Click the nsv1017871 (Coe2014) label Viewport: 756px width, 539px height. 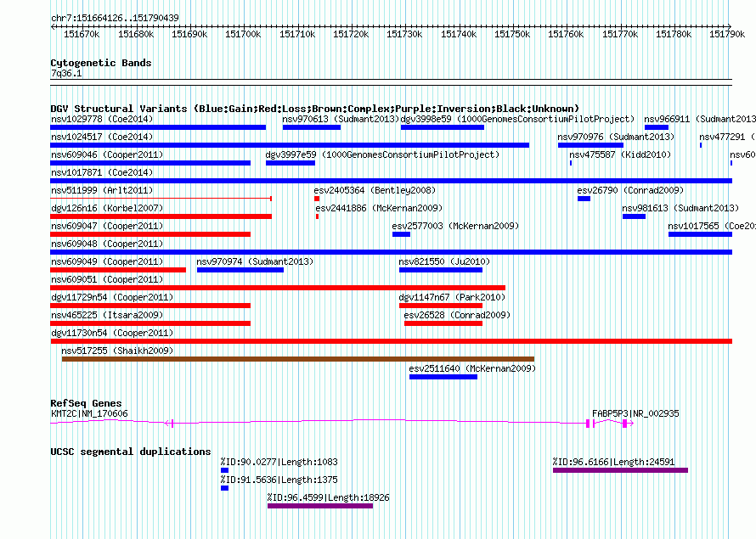pos(102,172)
